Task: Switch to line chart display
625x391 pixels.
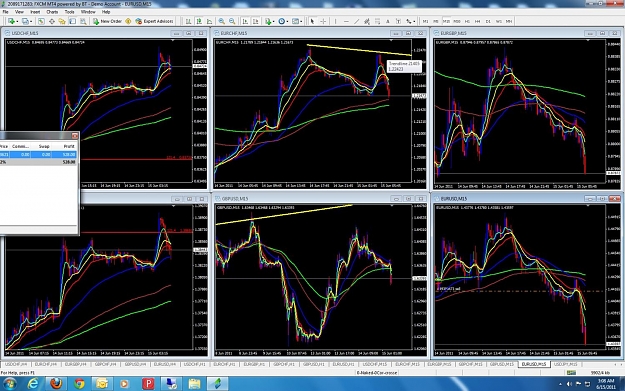Action: 209,21
